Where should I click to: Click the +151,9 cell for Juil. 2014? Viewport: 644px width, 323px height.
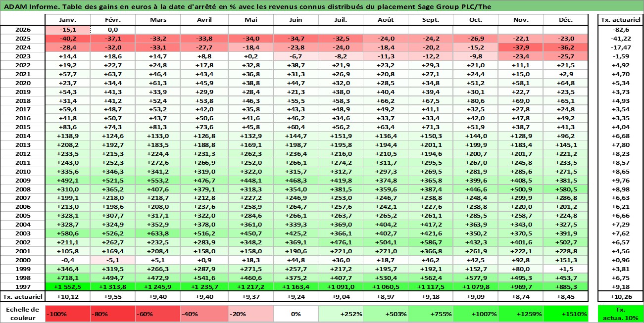pyautogui.click(x=340, y=136)
